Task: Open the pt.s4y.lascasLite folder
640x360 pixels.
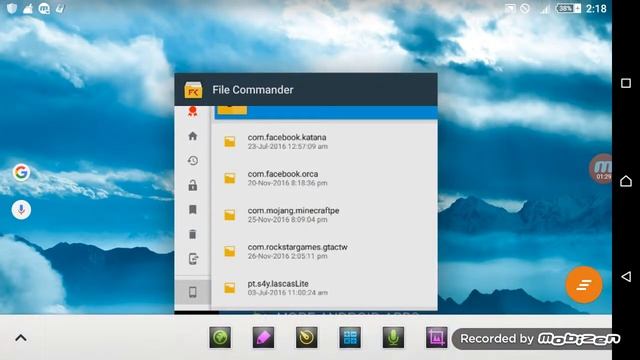Action: [x=324, y=288]
